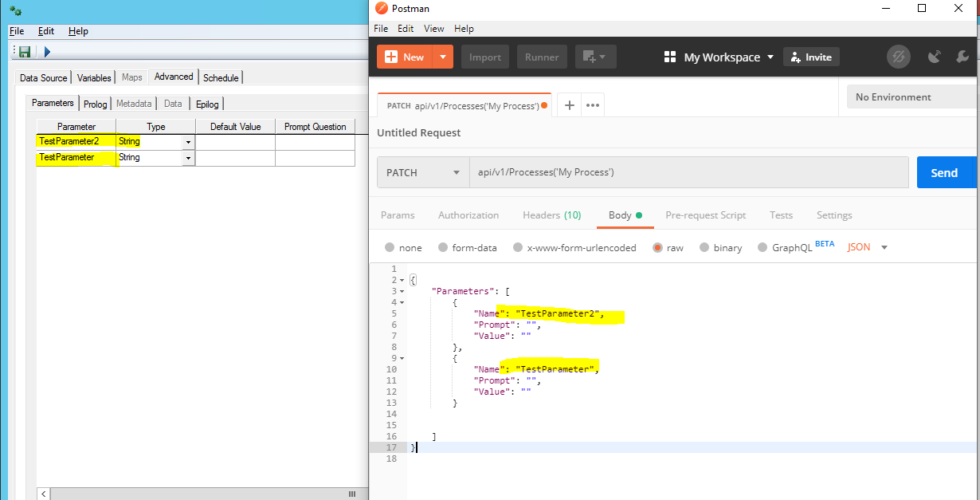Open the Headers (10) tab
The image size is (980, 500).
coord(551,215)
